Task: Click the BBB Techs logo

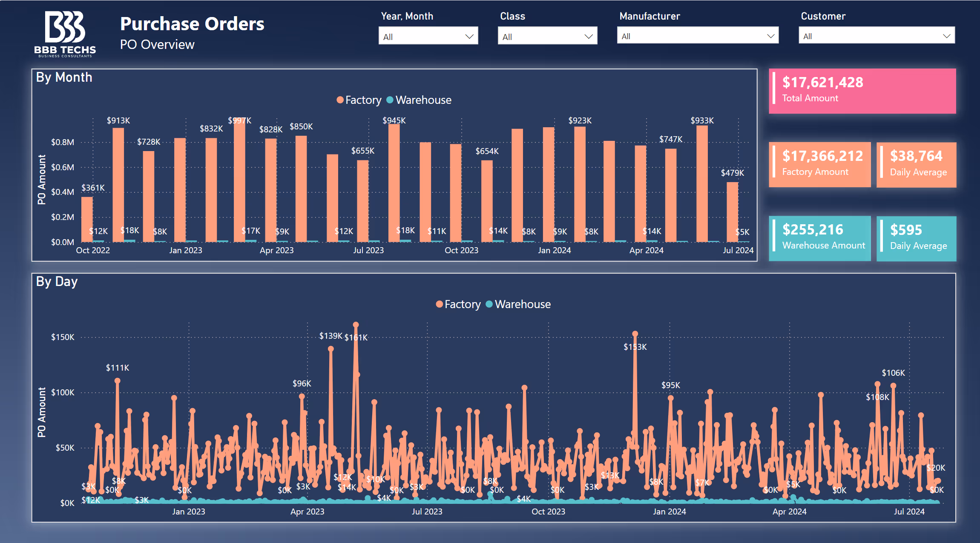Action: 65,34
